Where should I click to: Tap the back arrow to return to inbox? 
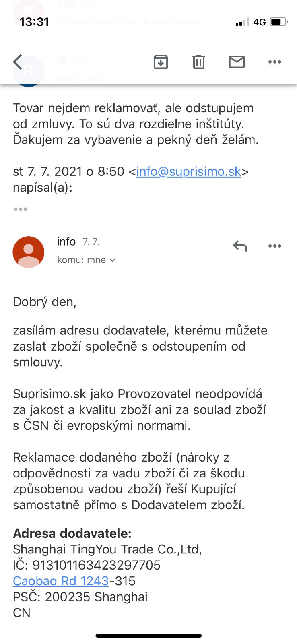pyautogui.click(x=18, y=62)
